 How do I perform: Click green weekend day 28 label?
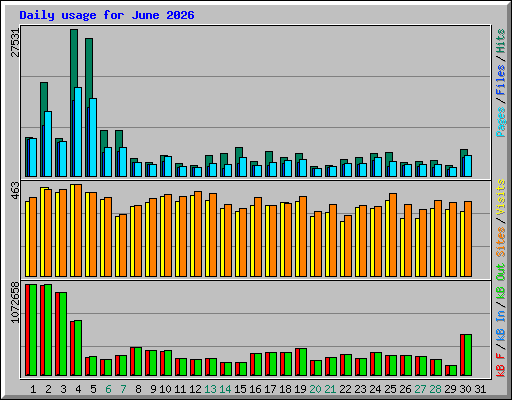pos(435,389)
